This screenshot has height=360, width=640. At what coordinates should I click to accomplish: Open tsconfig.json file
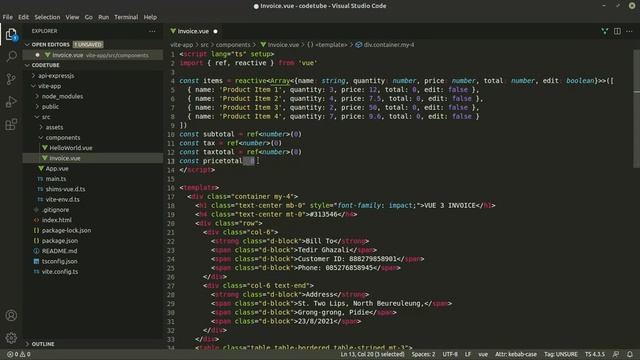coord(59,261)
